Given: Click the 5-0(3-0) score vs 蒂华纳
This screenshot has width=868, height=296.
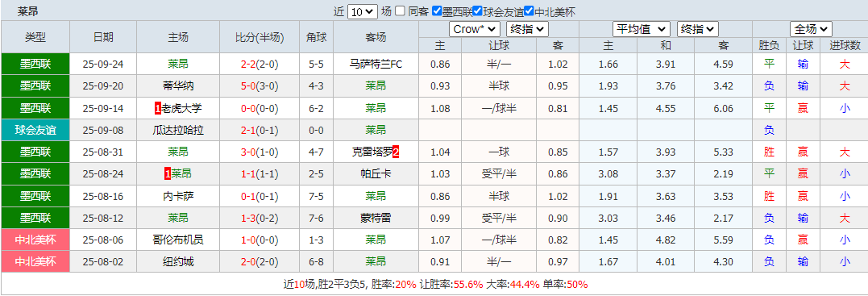Looking at the screenshot, I should [x=260, y=86].
